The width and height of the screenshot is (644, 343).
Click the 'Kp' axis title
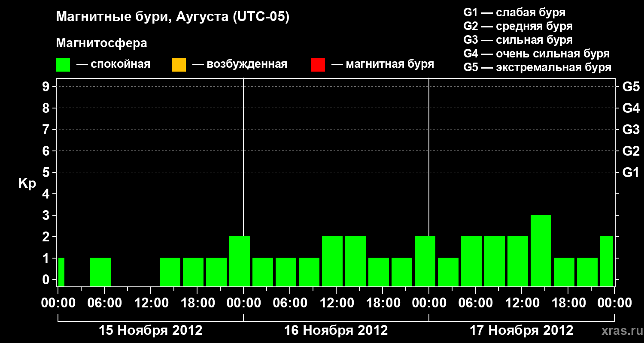point(27,184)
